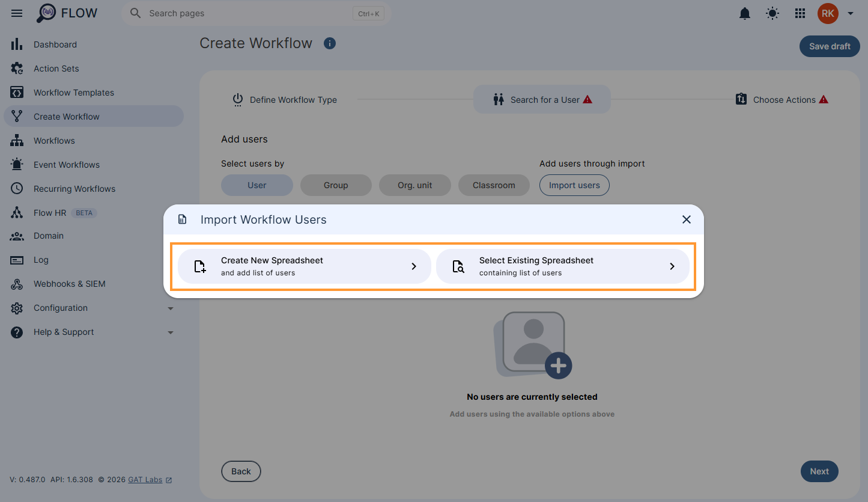Open the hamburger navigation menu
The image size is (868, 502).
point(17,13)
